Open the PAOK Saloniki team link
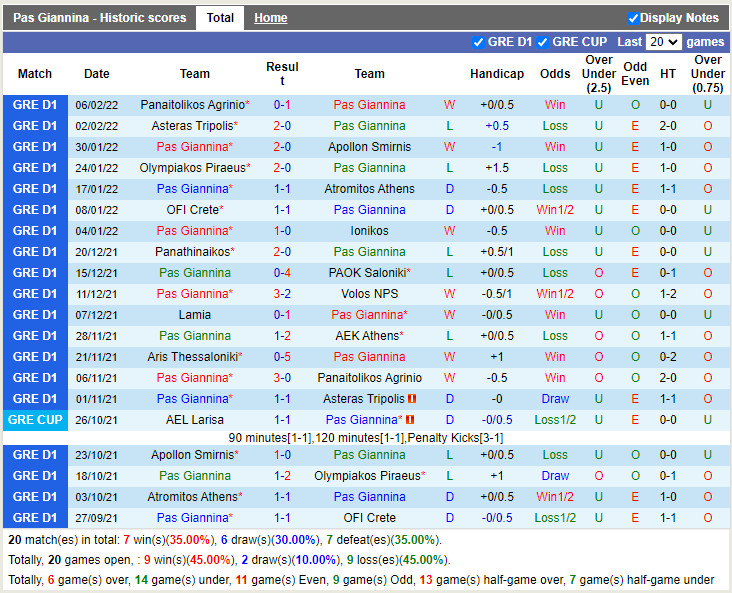Viewport: 732px width, 593px height. (366, 273)
